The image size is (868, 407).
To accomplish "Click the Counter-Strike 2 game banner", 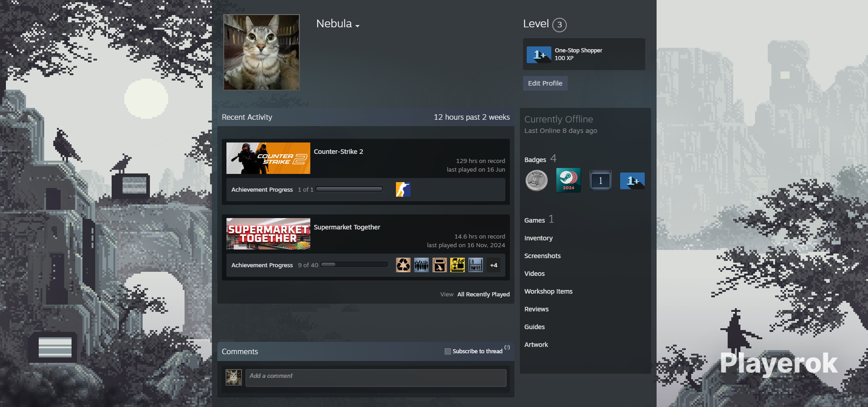I will (268, 158).
